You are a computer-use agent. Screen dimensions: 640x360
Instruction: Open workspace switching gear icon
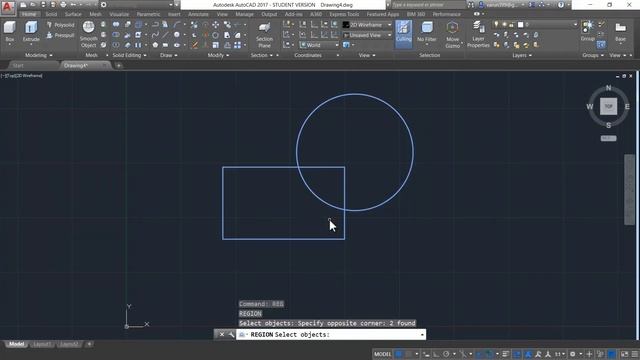pyautogui.click(x=573, y=354)
